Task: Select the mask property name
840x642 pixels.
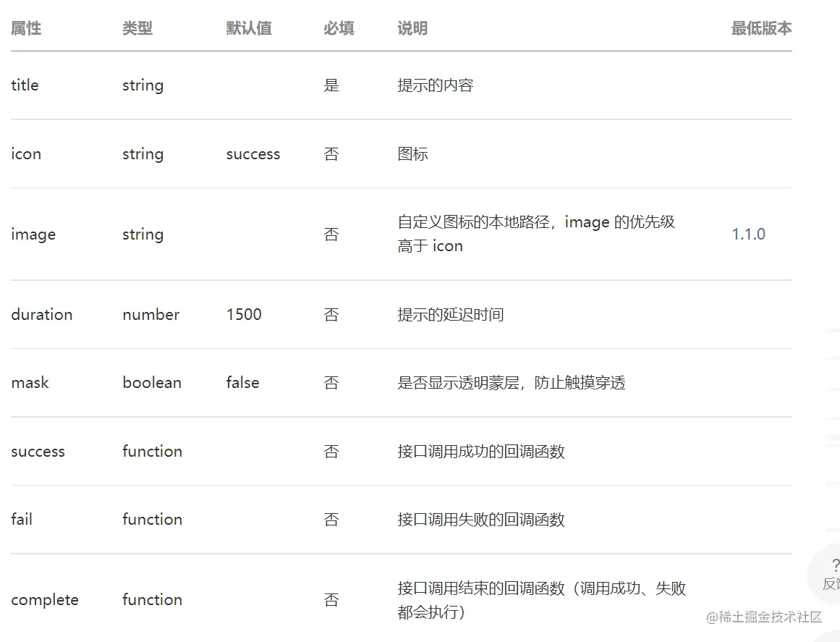Action: (x=30, y=382)
